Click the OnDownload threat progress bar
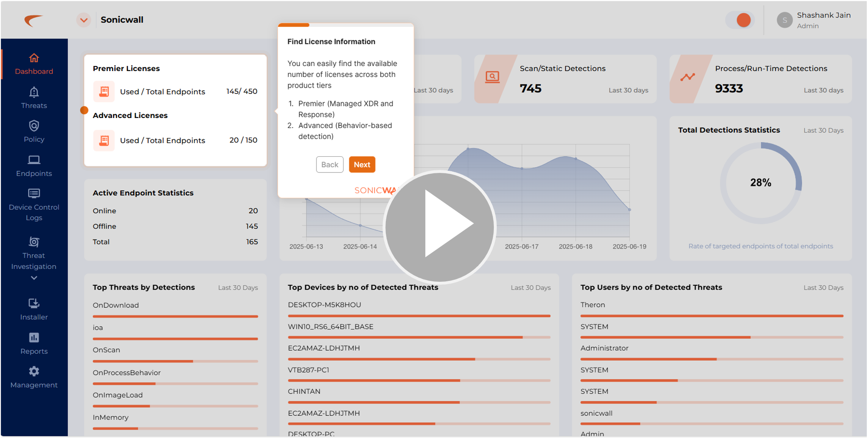Image resolution: width=868 pixels, height=438 pixels. 175,316
